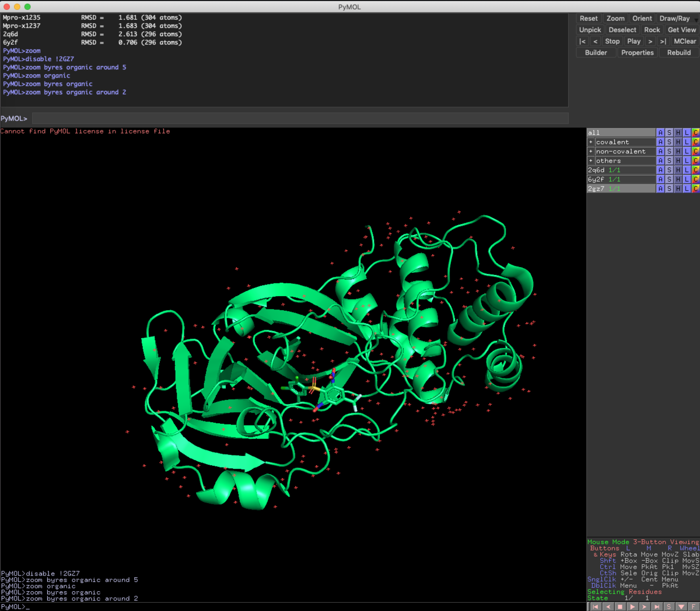700x611 pixels.
Task: Click the square stop icon in bottom player
Action: (x=620, y=607)
